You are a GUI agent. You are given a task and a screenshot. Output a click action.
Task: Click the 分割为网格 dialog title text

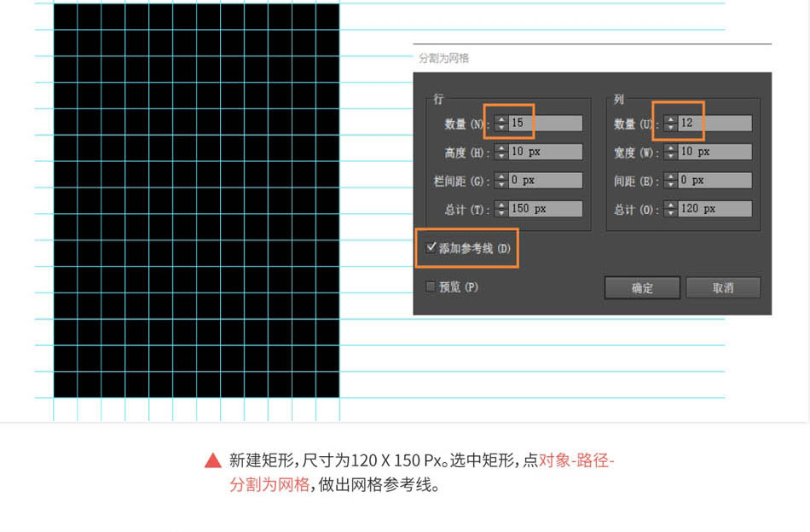pos(443,58)
